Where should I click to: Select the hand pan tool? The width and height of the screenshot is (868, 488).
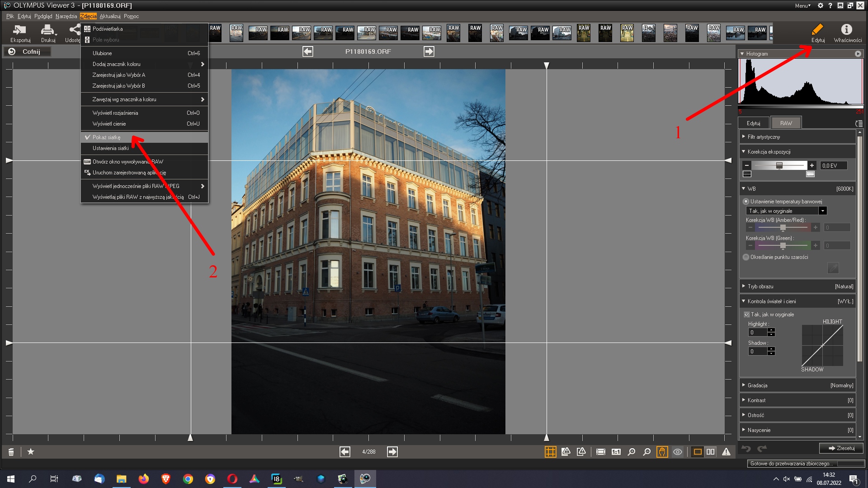pos(662,452)
